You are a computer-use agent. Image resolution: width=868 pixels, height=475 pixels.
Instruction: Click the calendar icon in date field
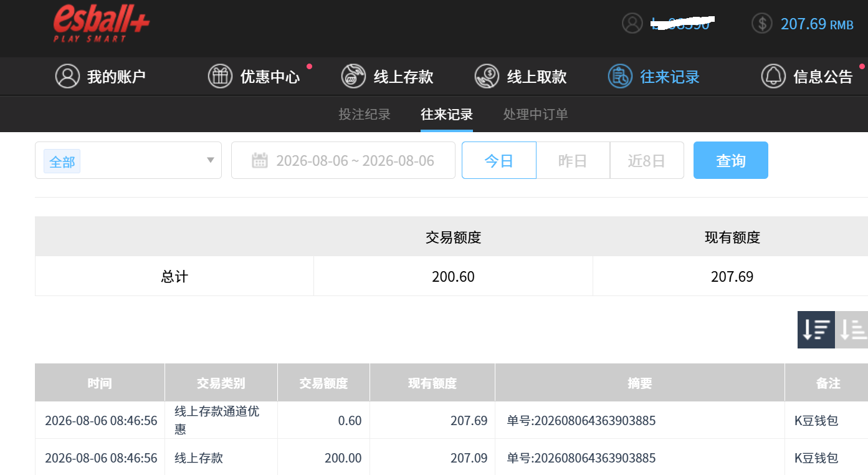[x=260, y=160]
